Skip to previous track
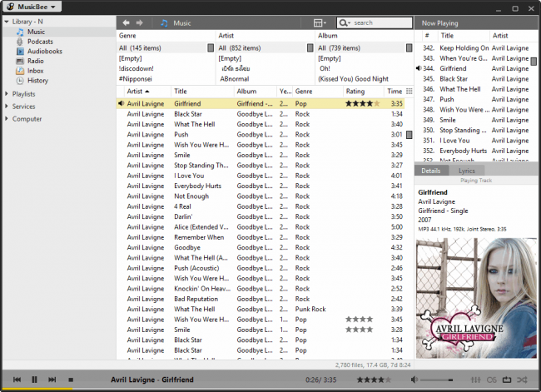Image resolution: width=541 pixels, height=392 pixels. click(x=17, y=380)
